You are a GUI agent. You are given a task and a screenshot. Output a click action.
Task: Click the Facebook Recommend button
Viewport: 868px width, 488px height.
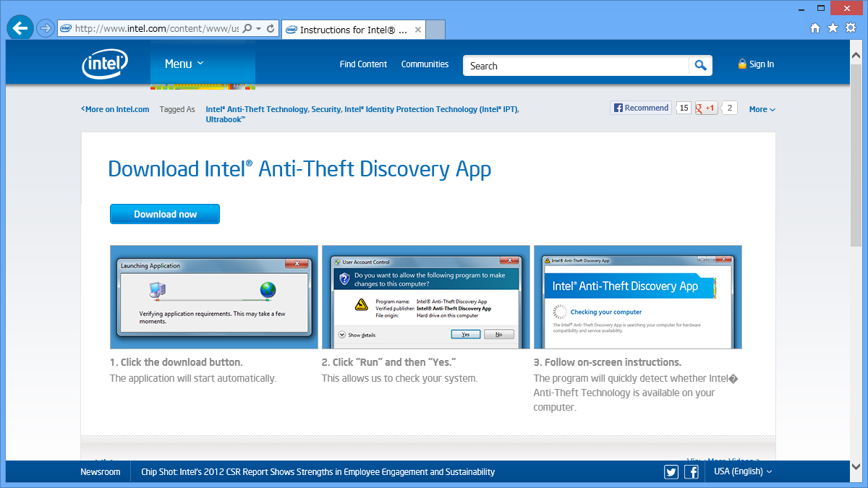click(x=641, y=108)
